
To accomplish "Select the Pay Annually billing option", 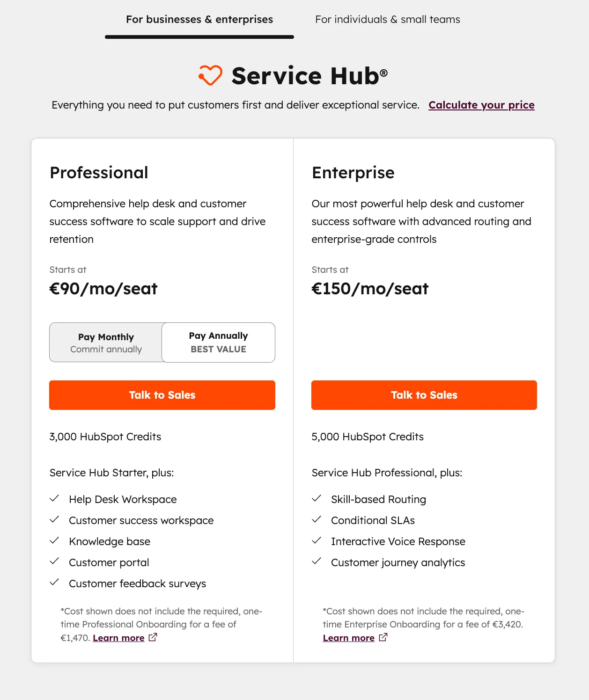I will 218,342.
